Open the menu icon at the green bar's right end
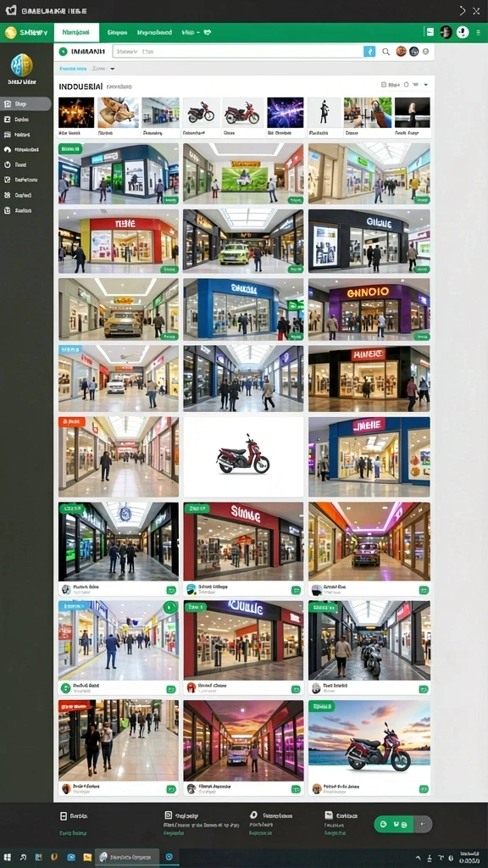 [477, 33]
